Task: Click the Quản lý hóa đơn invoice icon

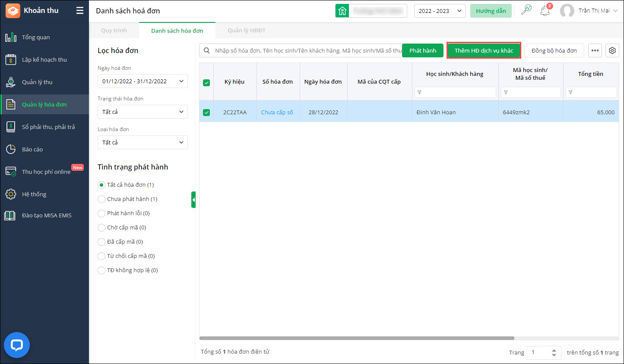Action: (x=11, y=104)
